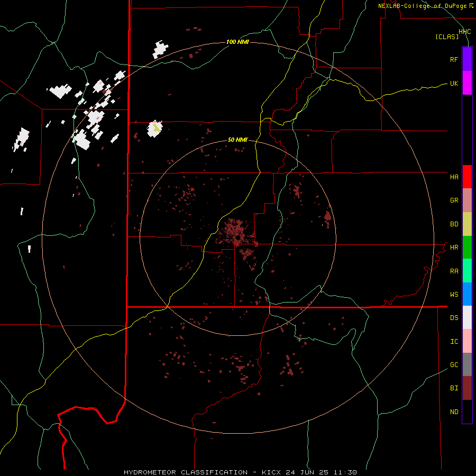Click the BD legend label

coord(454,224)
